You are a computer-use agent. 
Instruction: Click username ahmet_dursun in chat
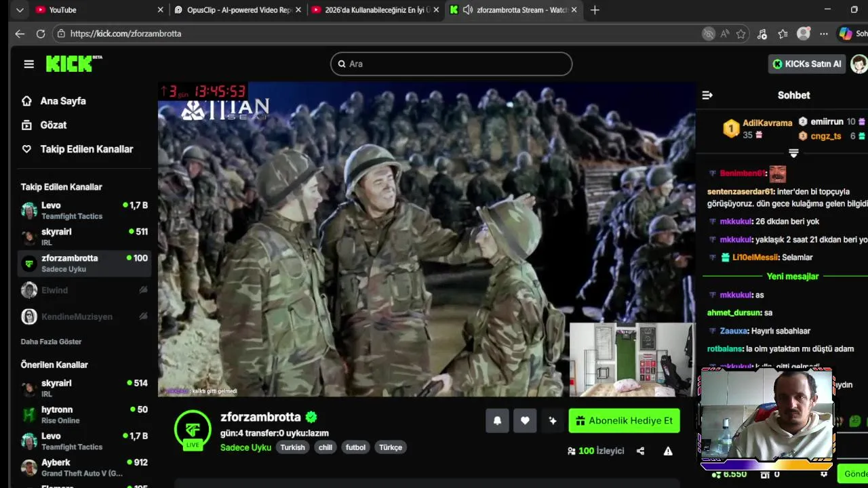tap(734, 313)
